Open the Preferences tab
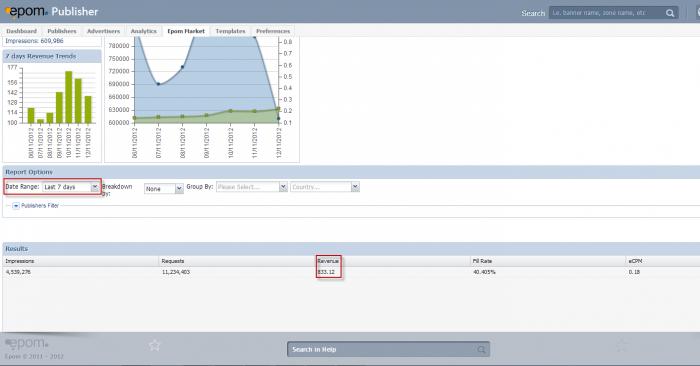 (273, 31)
